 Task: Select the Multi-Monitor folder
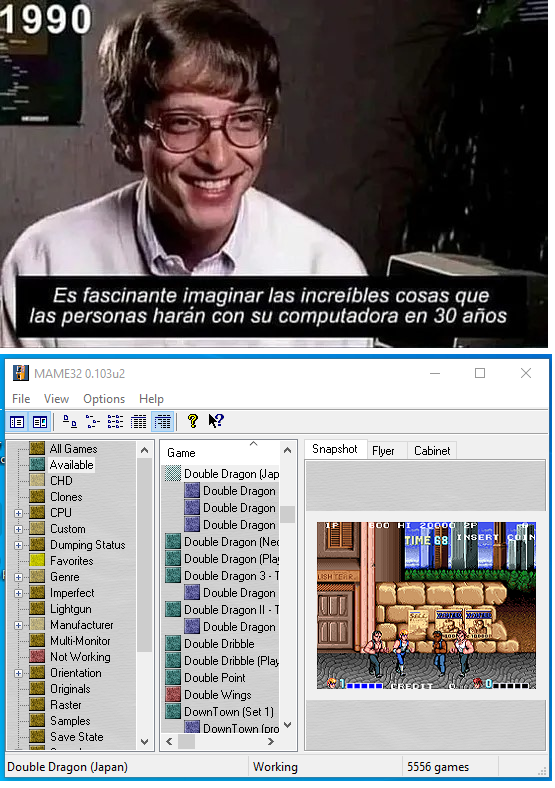point(80,641)
